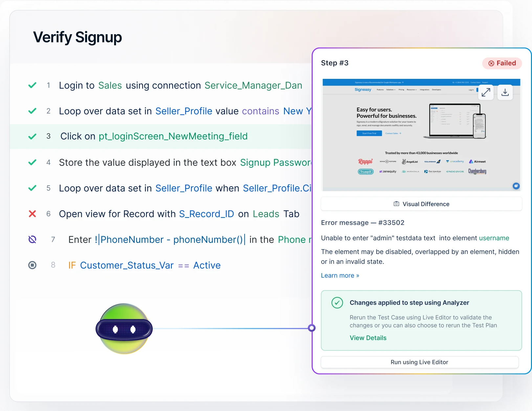This screenshot has height=411, width=532.
Task: Click the Sales link in step 1
Action: [110, 85]
